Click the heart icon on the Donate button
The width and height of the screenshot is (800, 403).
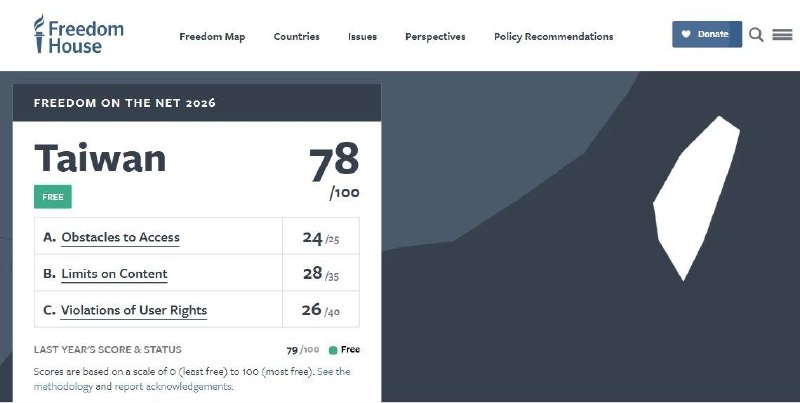tap(686, 34)
